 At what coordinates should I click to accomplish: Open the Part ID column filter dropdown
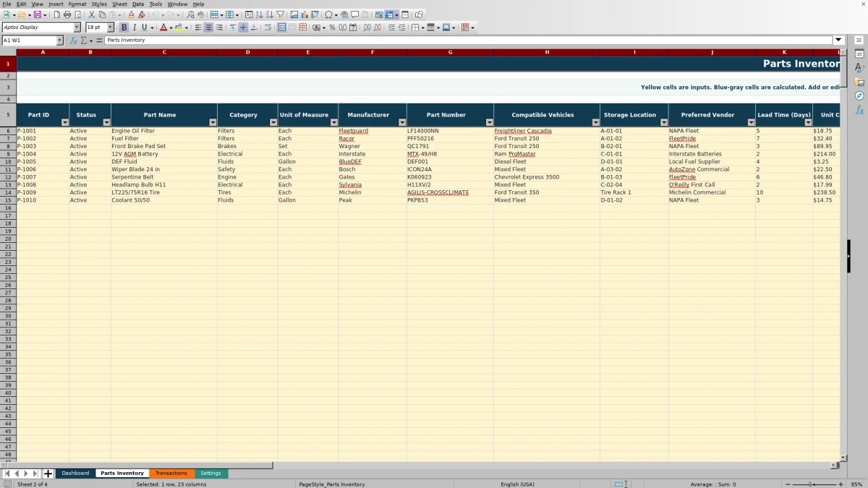click(64, 122)
